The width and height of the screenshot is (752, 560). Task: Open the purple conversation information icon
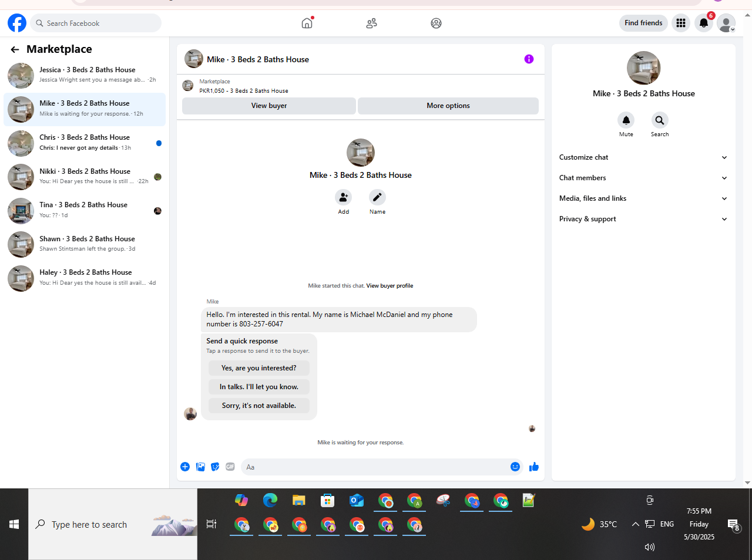[529, 59]
